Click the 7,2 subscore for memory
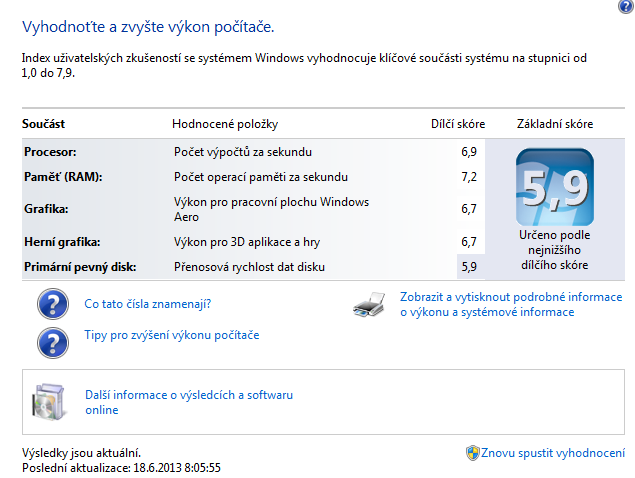The height and width of the screenshot is (478, 635). 468,177
